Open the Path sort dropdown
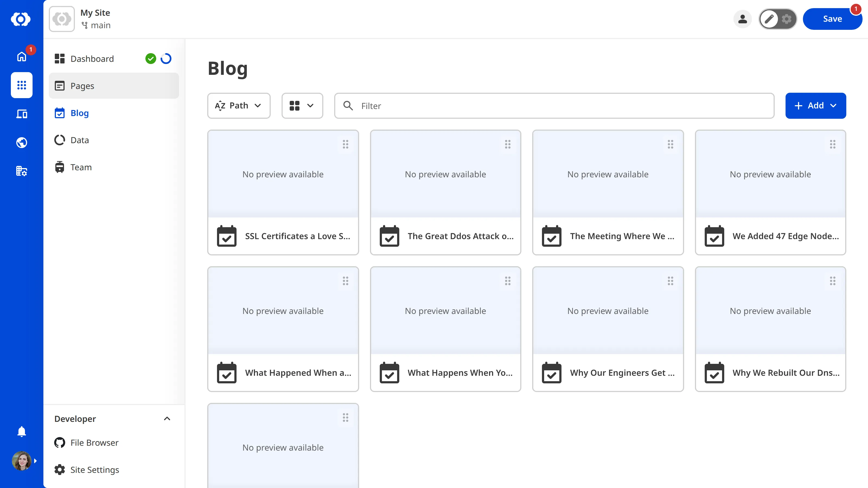 pos(239,105)
